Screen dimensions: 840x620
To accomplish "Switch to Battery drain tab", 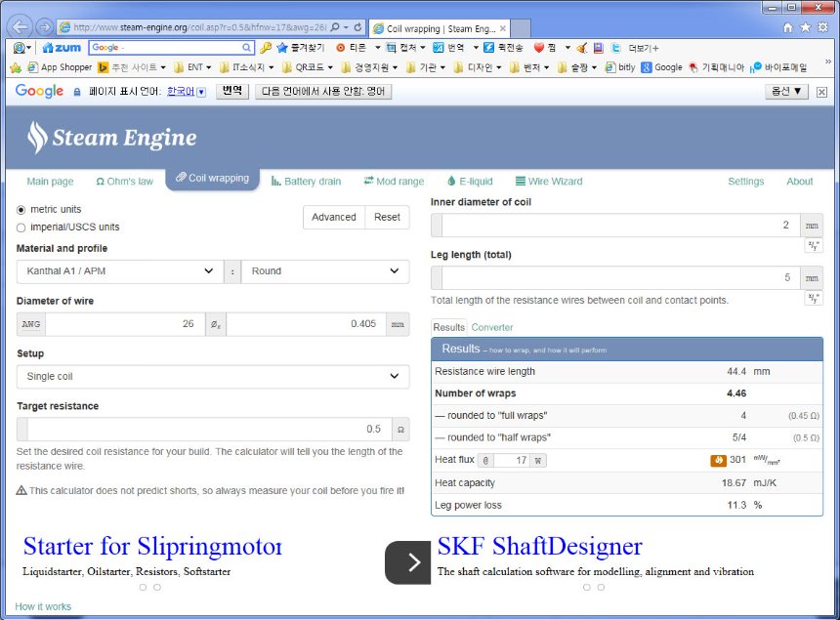I will pos(306,182).
